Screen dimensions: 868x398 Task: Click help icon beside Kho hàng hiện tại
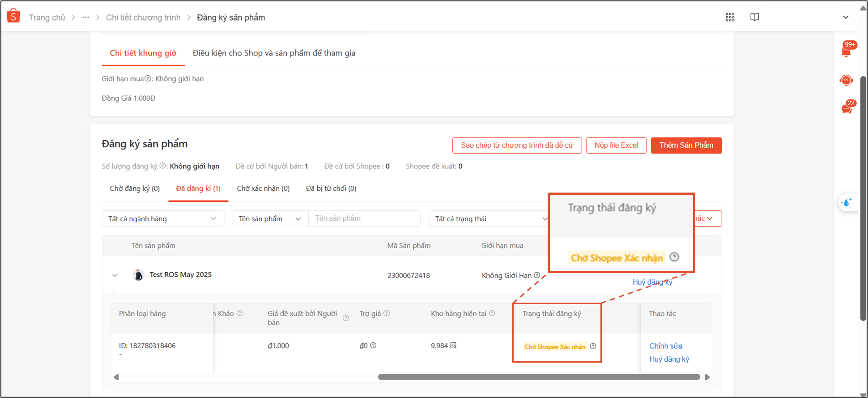point(492,313)
